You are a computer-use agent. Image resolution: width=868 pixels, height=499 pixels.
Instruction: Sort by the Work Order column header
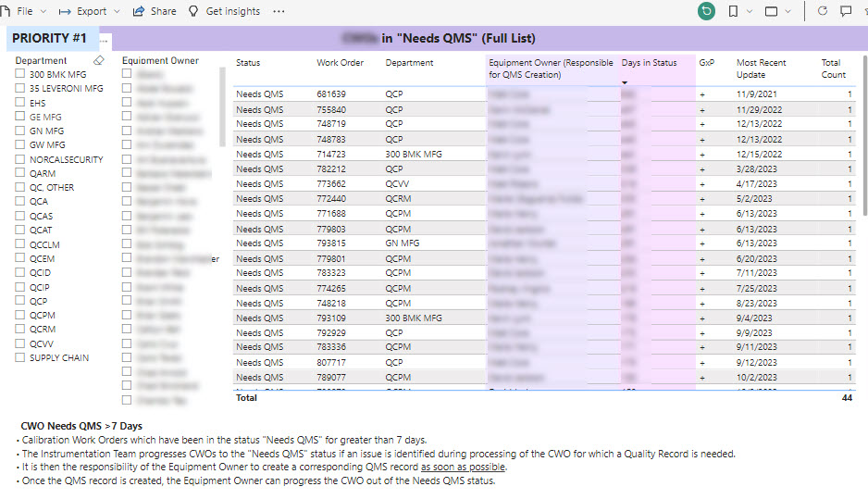pyautogui.click(x=340, y=63)
